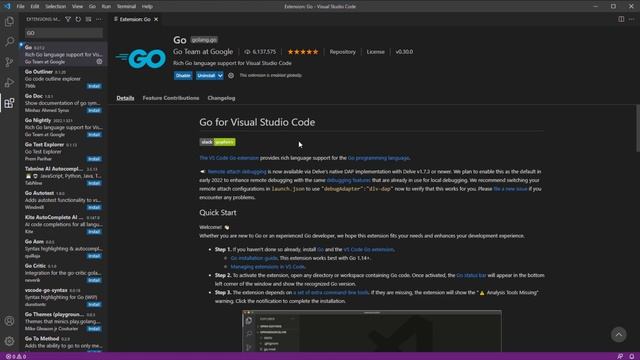This screenshot has height=360, width=640.
Task: Switch to the Details tab
Action: tap(125, 98)
